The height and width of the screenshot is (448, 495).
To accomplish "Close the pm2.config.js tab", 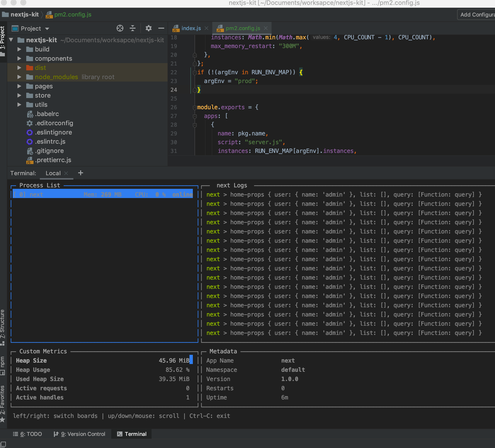I will 265,28.
